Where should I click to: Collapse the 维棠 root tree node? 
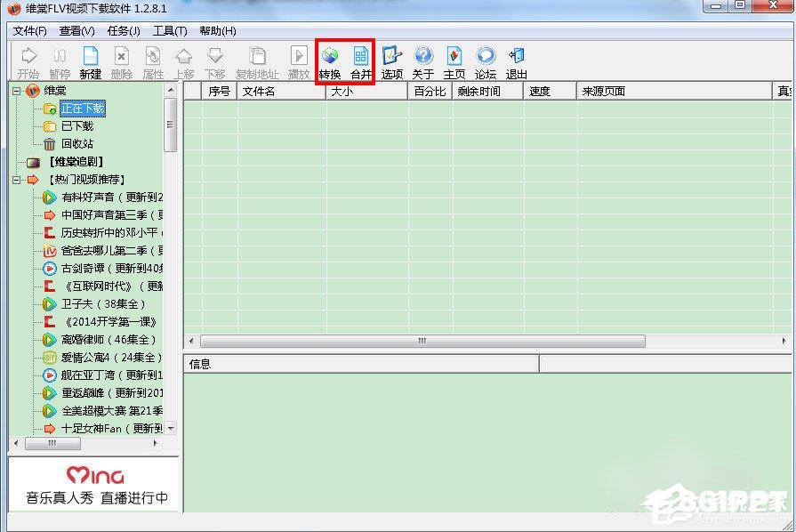pyautogui.click(x=17, y=91)
